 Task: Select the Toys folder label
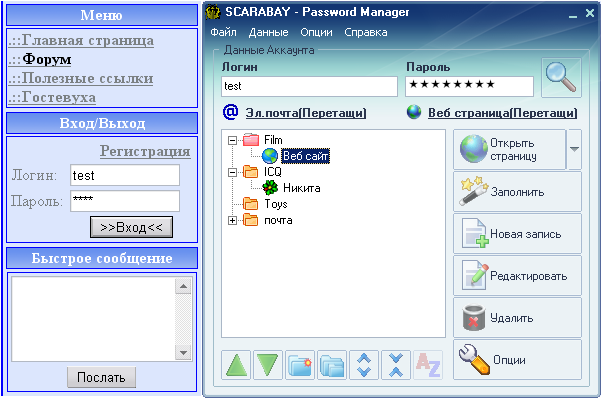(276, 204)
